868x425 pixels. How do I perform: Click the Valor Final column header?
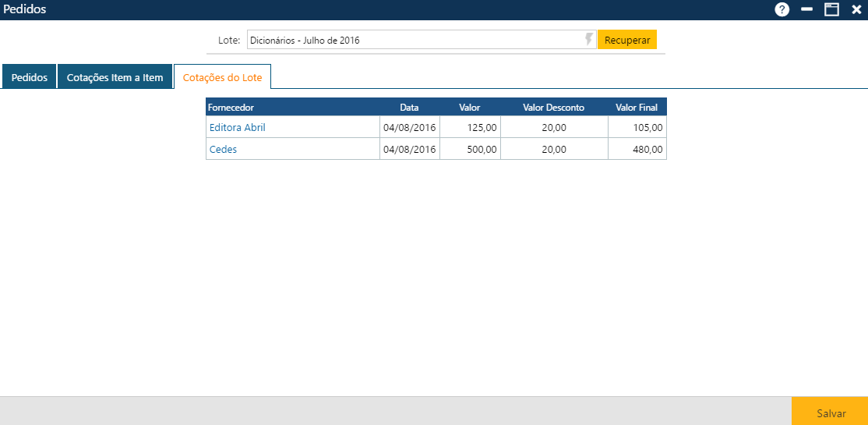coord(637,107)
